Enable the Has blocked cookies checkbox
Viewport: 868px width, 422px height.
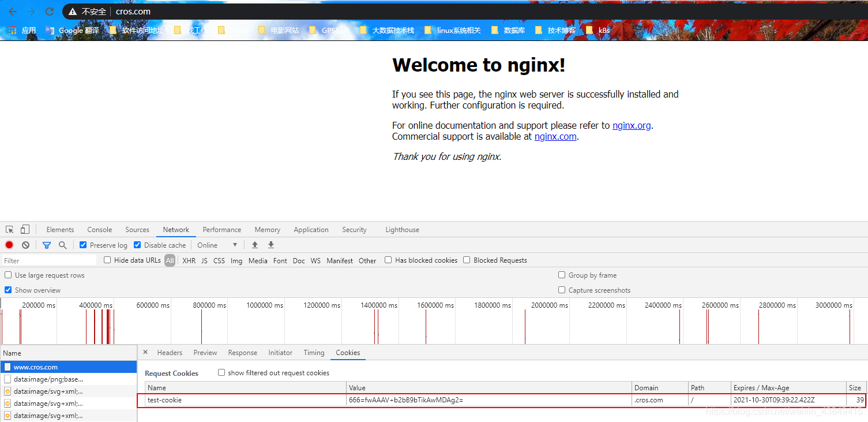pyautogui.click(x=388, y=260)
